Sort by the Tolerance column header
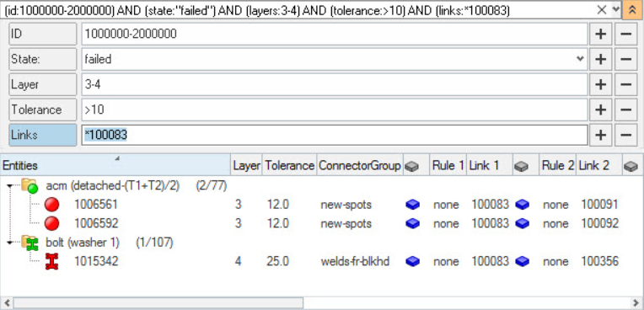The image size is (644, 310). (290, 165)
